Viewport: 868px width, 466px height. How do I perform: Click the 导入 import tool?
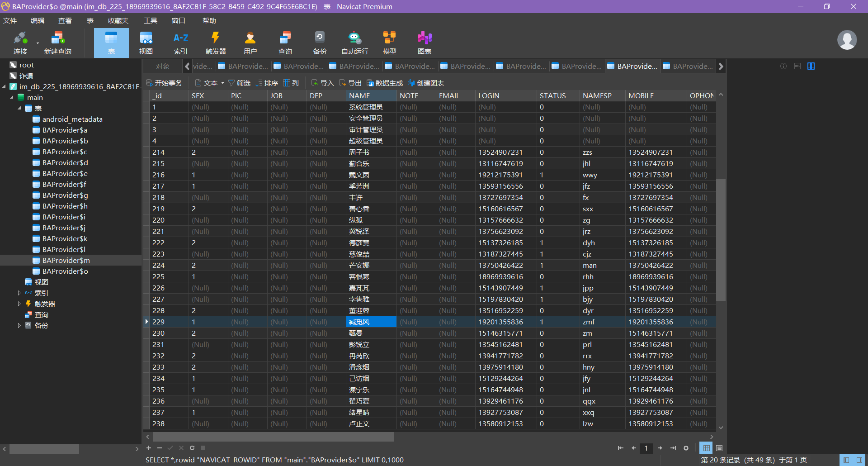(x=323, y=83)
